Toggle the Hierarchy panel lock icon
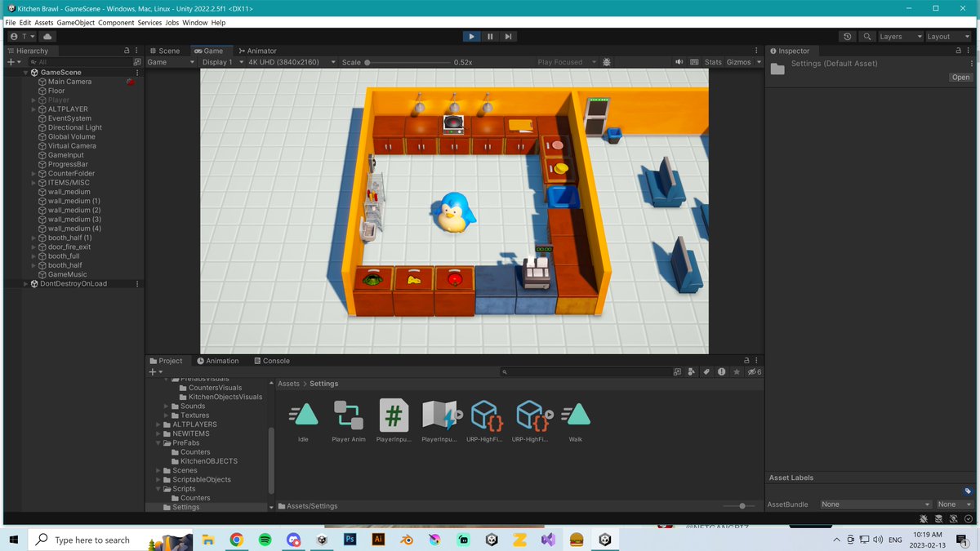The width and height of the screenshot is (980, 551). [x=127, y=51]
